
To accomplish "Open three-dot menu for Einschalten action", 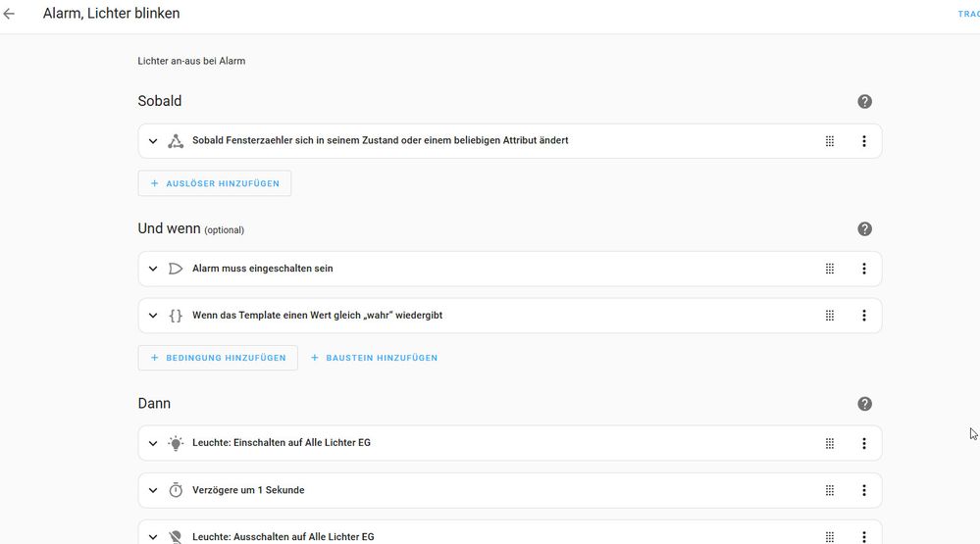I will [863, 443].
